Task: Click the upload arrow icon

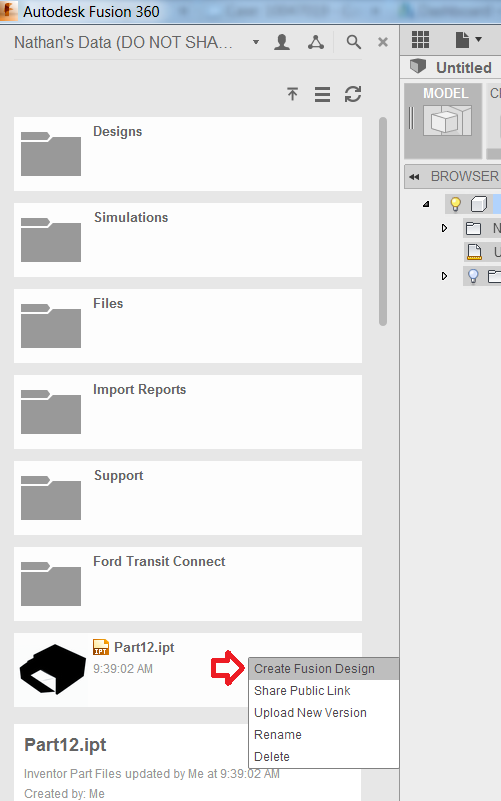Action: coord(292,95)
